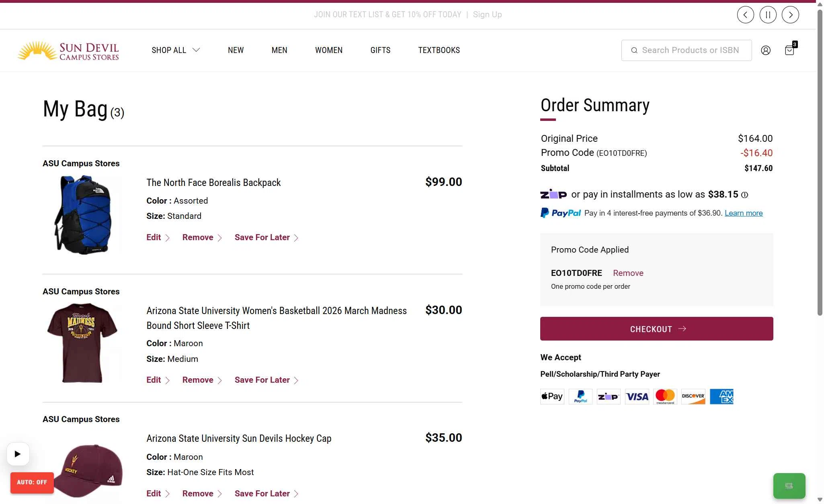Click the Sign Up link in top banner
The image size is (824, 504).
click(x=487, y=14)
